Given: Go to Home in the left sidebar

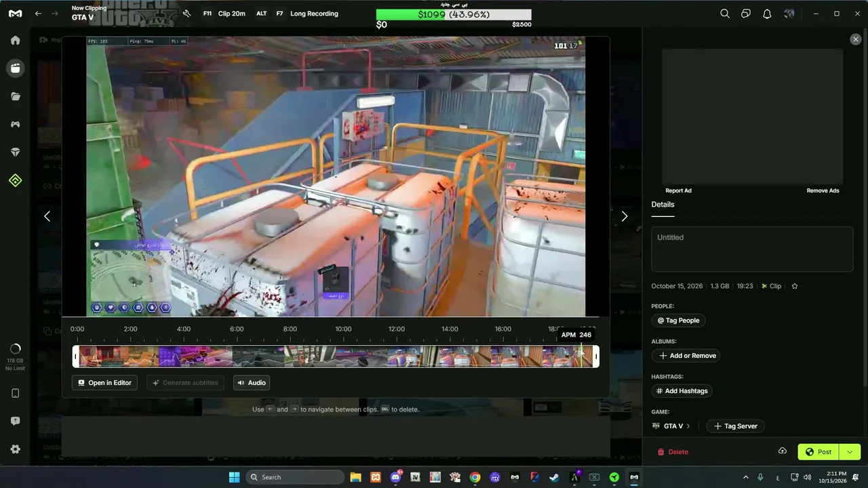Looking at the screenshot, I should (x=15, y=40).
